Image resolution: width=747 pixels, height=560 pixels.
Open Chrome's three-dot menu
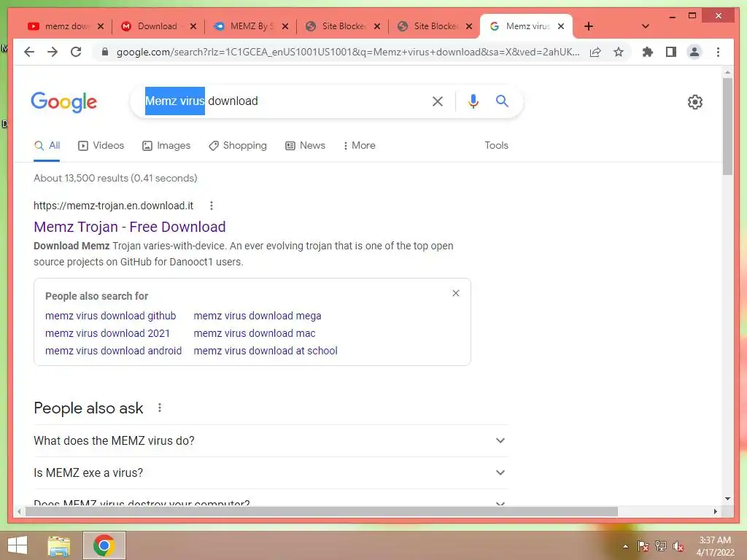pyautogui.click(x=718, y=52)
